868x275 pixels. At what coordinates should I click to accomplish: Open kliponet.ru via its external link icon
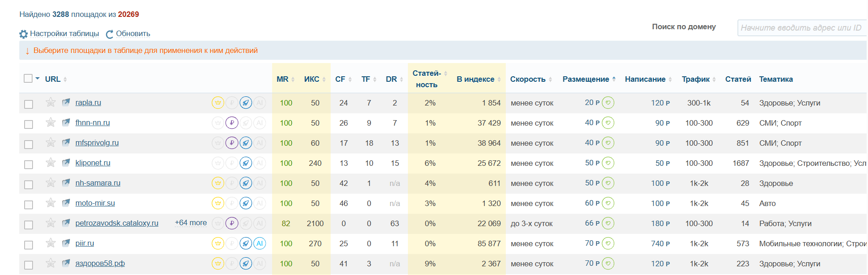(66, 163)
